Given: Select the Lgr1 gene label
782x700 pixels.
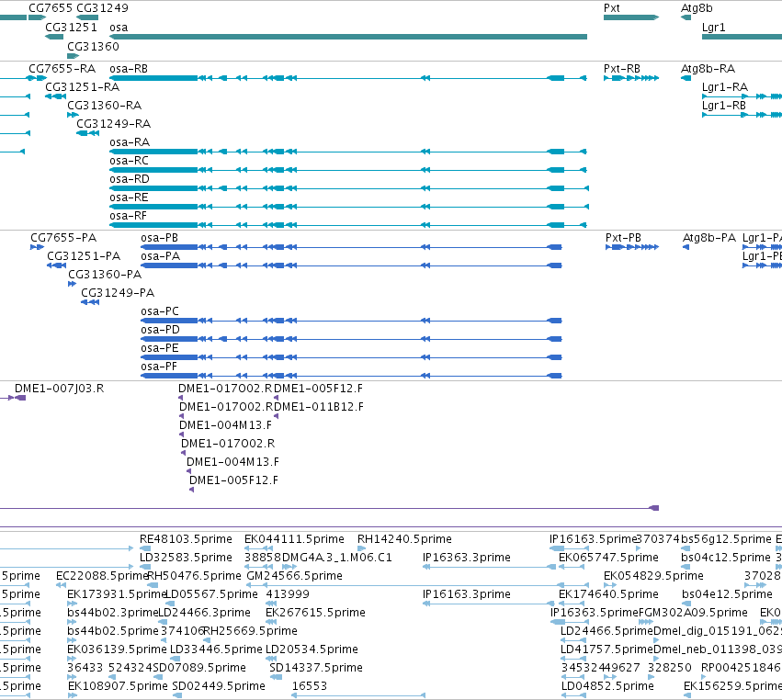Looking at the screenshot, I should coord(713,28).
